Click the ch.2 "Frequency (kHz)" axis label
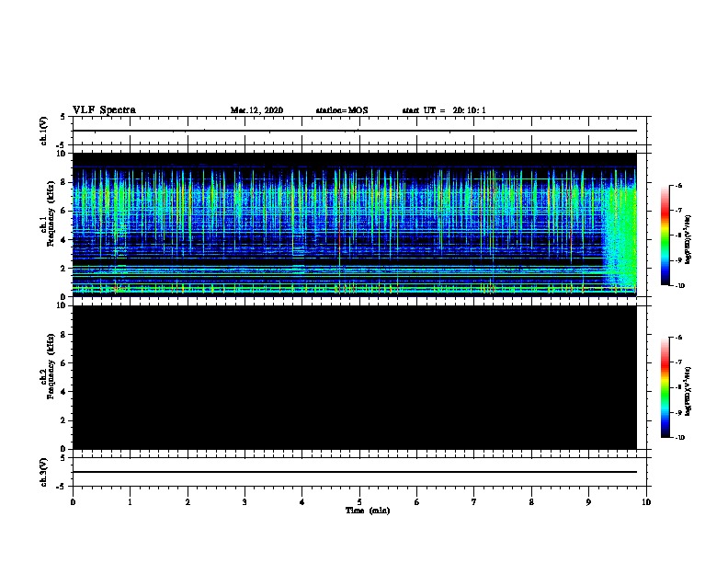 pos(51,366)
